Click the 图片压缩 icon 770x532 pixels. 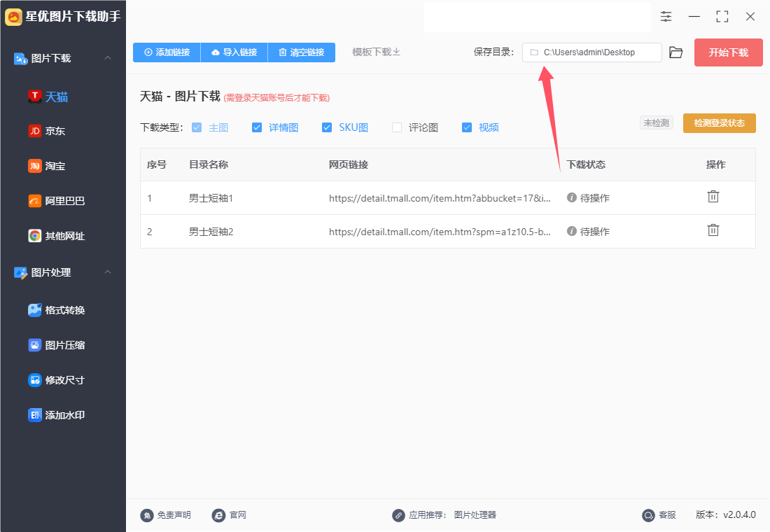[x=35, y=345]
